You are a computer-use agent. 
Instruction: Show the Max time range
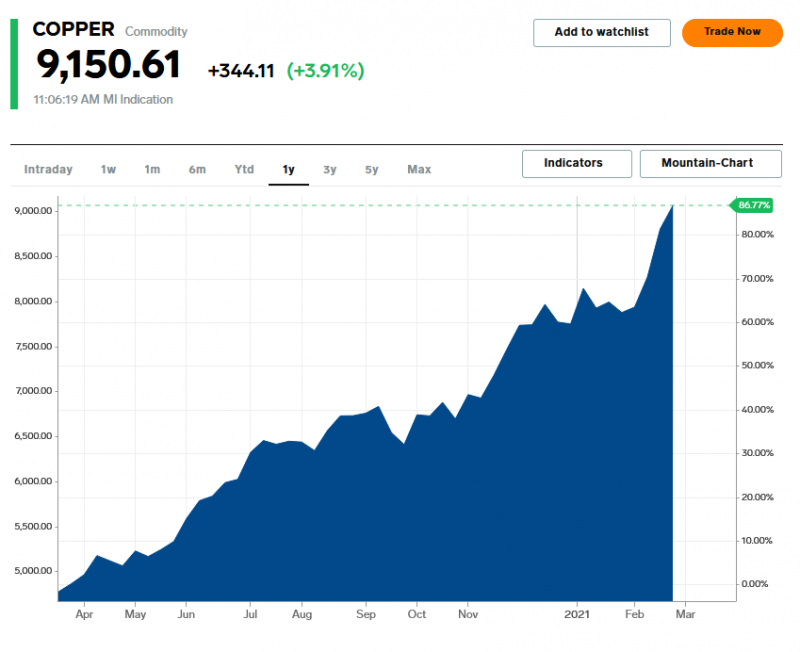click(x=419, y=169)
